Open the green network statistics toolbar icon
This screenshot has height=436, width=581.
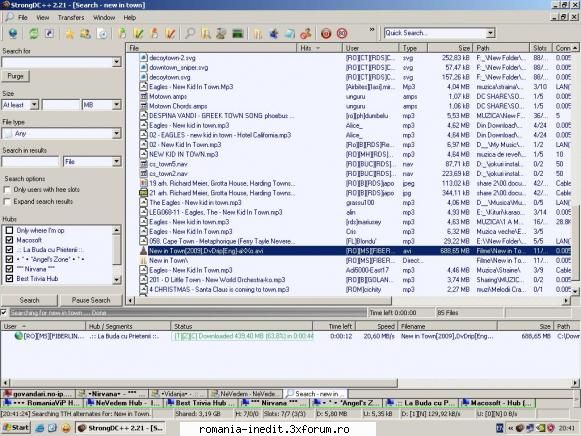[238, 34]
